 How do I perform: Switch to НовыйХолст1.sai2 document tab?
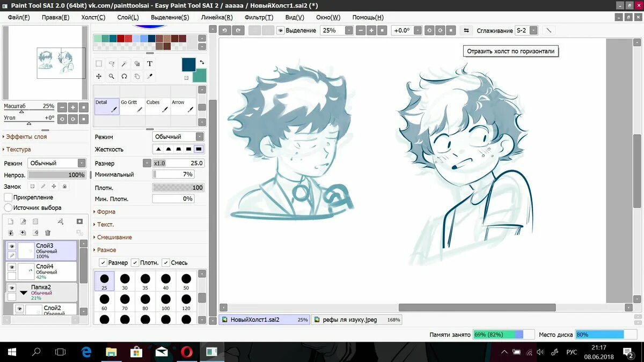[x=265, y=320]
